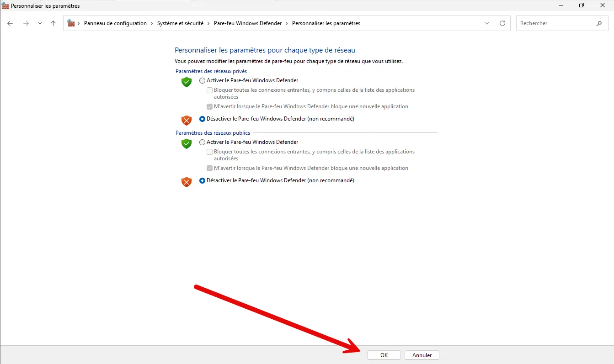Viewport: 614px width, 364px height.
Task: Click the search magnifier icon
Action: point(599,23)
